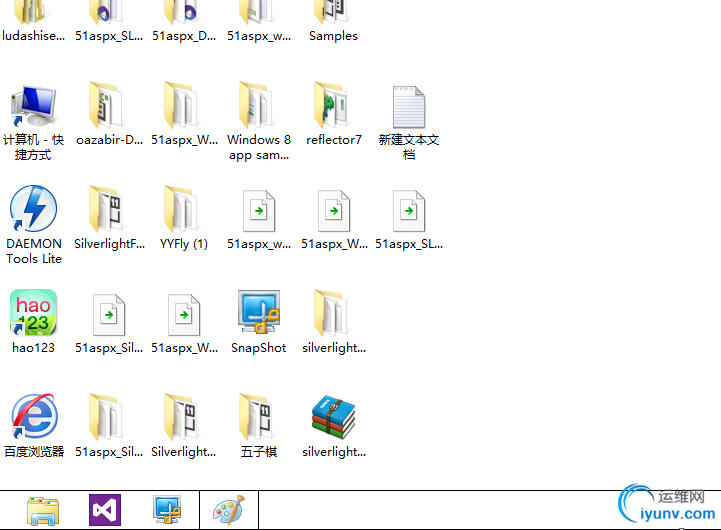The height and width of the screenshot is (530, 721).
Task: Click the 51aspx_D... folder label
Action: 184,36
